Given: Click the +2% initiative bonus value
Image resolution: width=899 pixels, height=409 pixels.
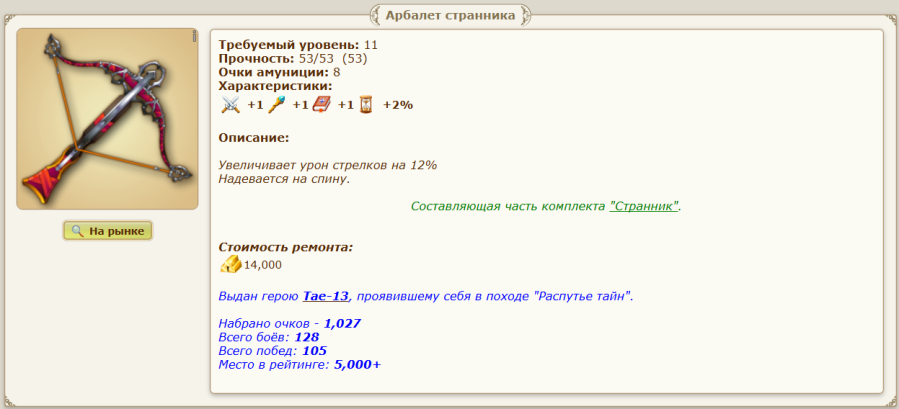Looking at the screenshot, I should point(398,105).
